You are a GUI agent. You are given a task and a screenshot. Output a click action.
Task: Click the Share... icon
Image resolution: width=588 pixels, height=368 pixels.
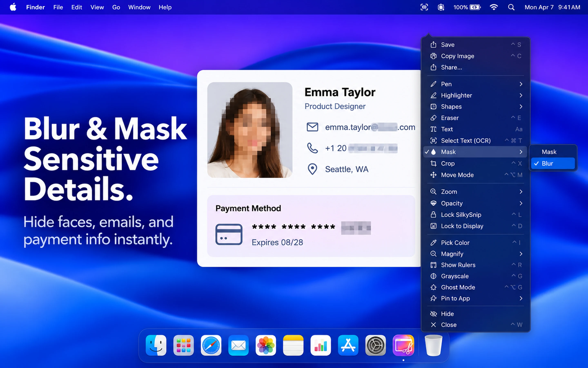coord(433,67)
